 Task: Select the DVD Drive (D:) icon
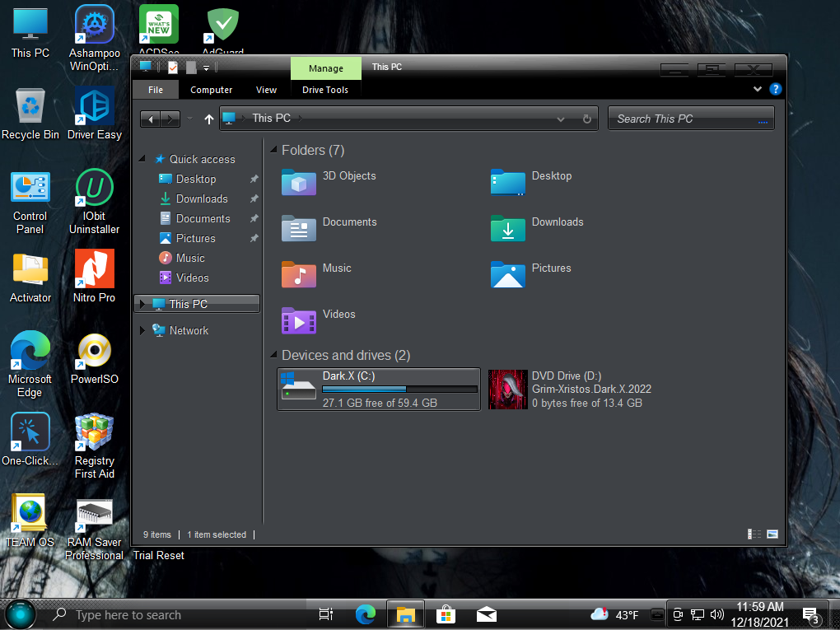[508, 390]
